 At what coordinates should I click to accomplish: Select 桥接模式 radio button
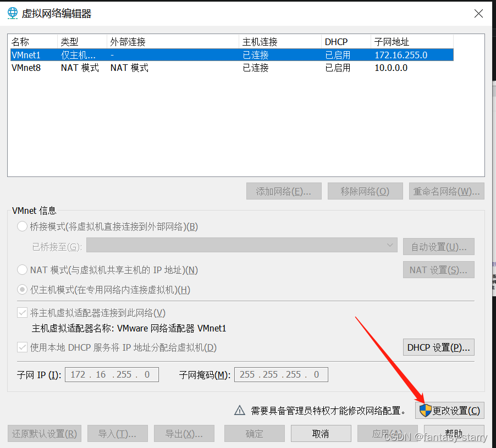[22, 226]
